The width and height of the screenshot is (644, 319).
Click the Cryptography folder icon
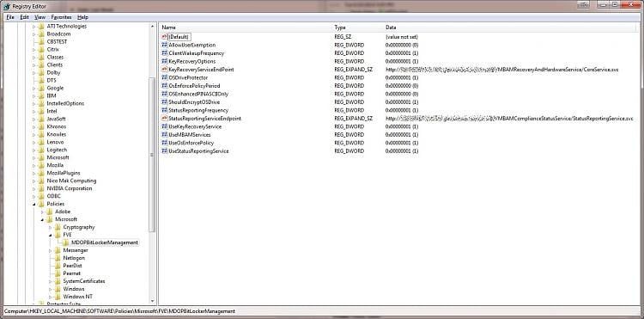pos(58,227)
